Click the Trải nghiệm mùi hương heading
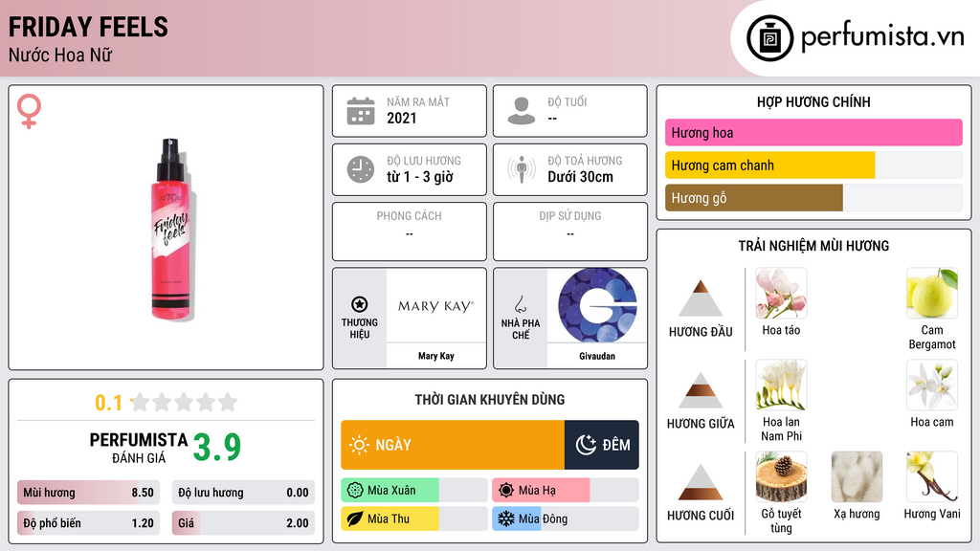Image resolution: width=980 pixels, height=551 pixels. point(813,246)
